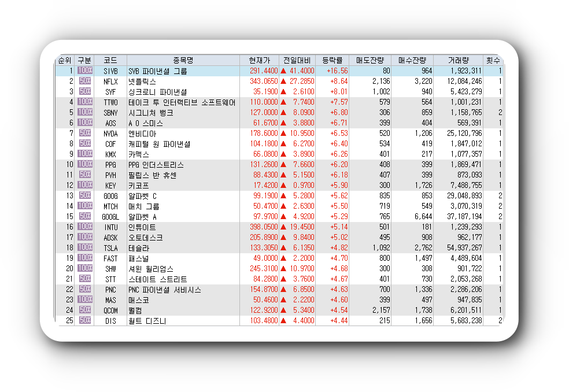Click the 100% badge in ADSK row

[85, 237]
